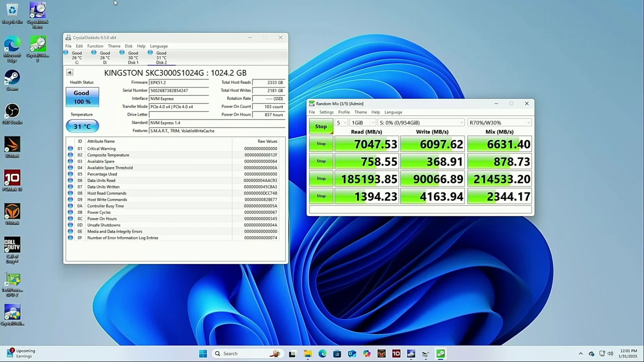Click Stop button beside 7047.53 read
644x362 pixels.
pyautogui.click(x=321, y=144)
